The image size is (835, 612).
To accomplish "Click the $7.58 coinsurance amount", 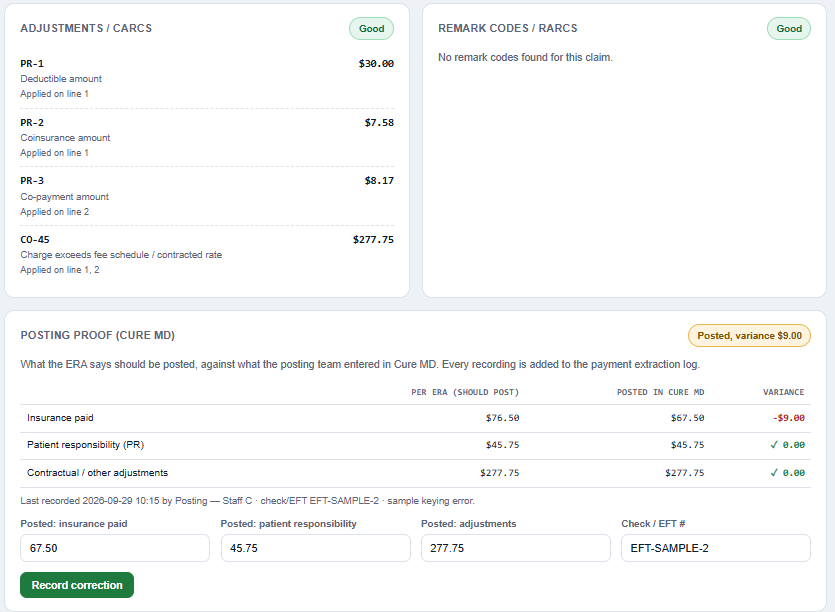I will [379, 123].
